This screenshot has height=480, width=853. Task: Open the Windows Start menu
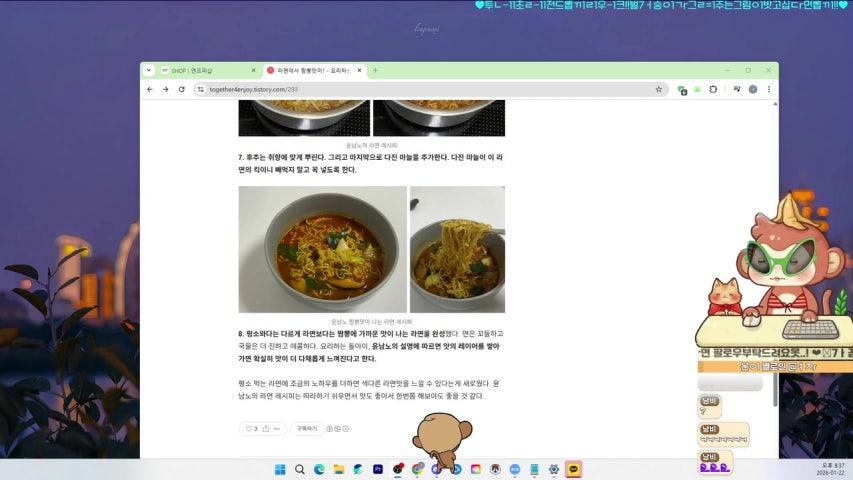280,469
